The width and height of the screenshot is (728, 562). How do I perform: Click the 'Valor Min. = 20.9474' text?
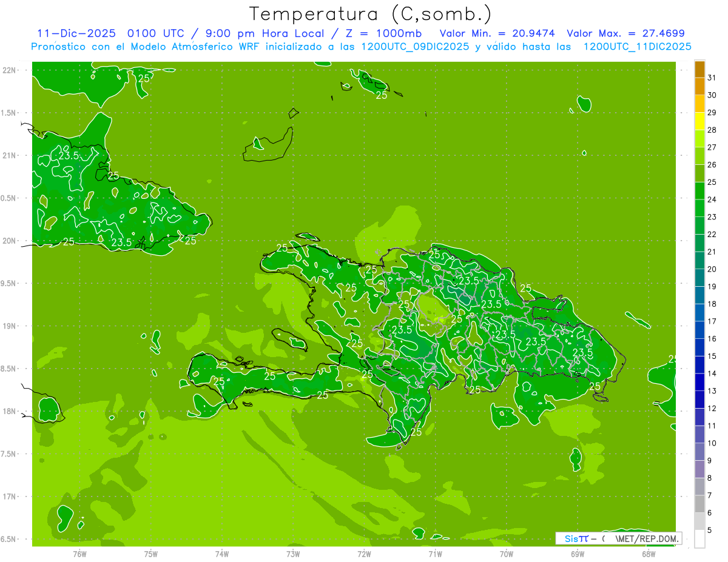497,33
